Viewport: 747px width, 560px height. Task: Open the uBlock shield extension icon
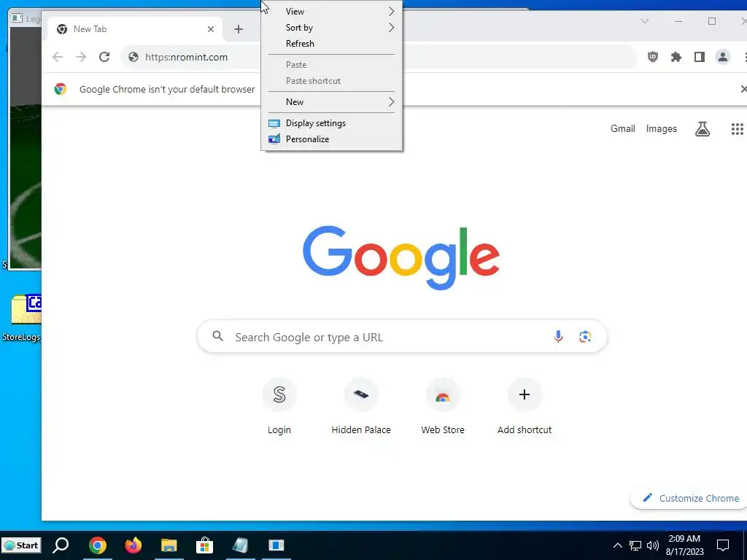coord(653,57)
